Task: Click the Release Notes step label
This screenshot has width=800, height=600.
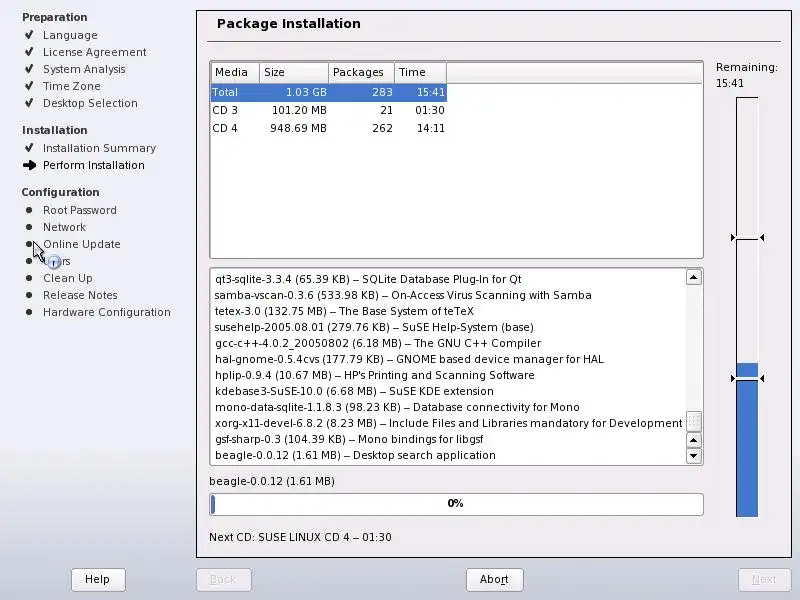Action: coord(80,295)
